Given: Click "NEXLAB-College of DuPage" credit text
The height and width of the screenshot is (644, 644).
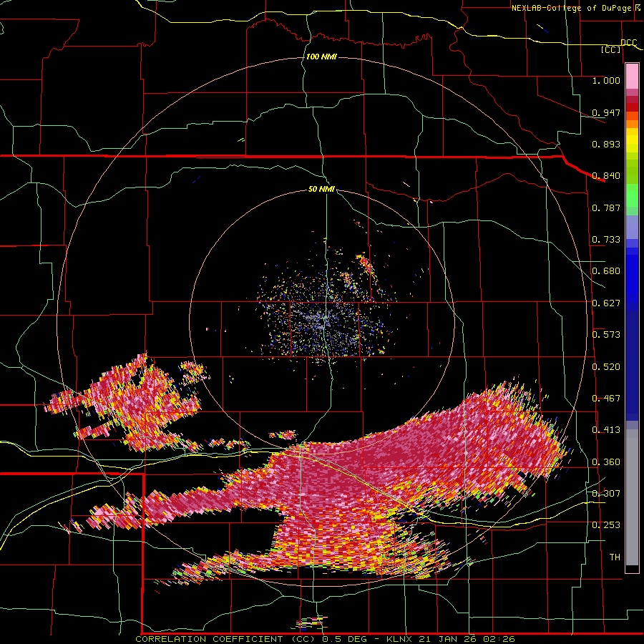Looking at the screenshot, I should point(572,8).
